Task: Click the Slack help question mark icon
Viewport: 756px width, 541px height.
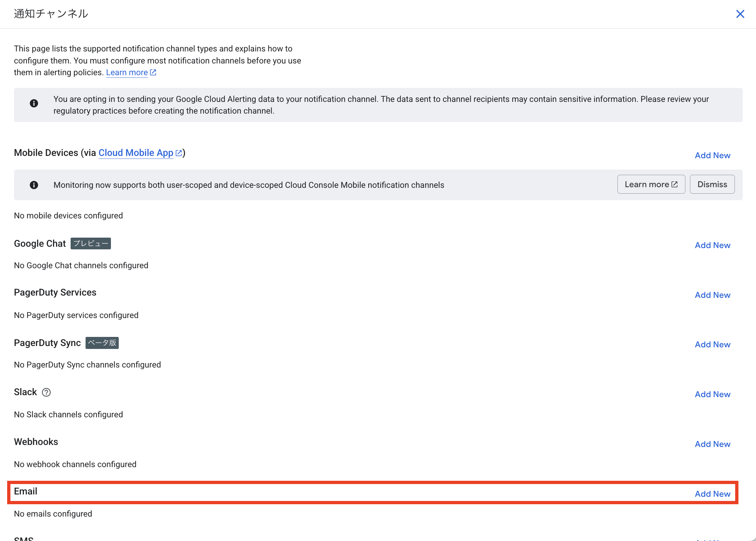Action: pyautogui.click(x=46, y=393)
